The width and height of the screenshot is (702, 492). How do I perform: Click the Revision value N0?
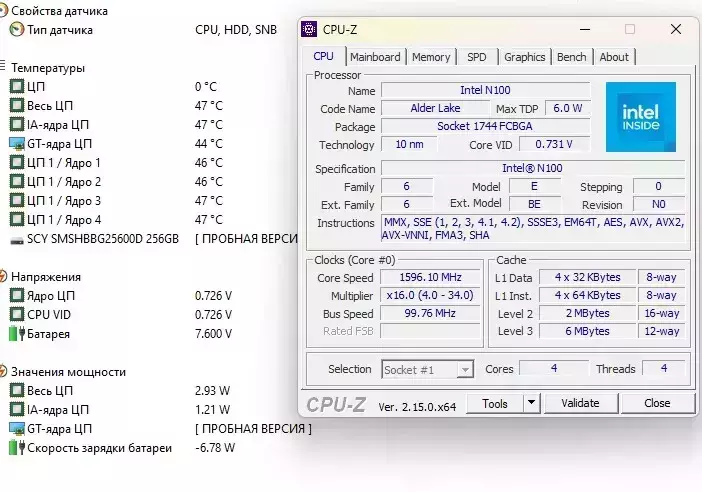pyautogui.click(x=659, y=204)
